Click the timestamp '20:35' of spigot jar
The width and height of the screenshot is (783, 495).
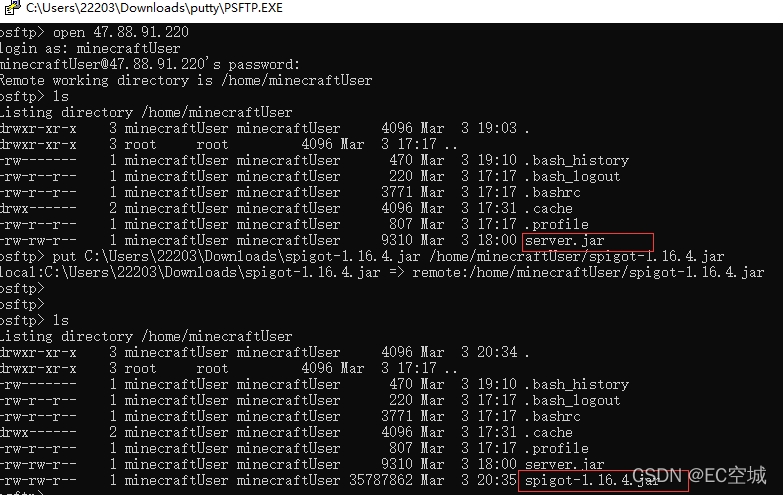pyautogui.click(x=496, y=481)
